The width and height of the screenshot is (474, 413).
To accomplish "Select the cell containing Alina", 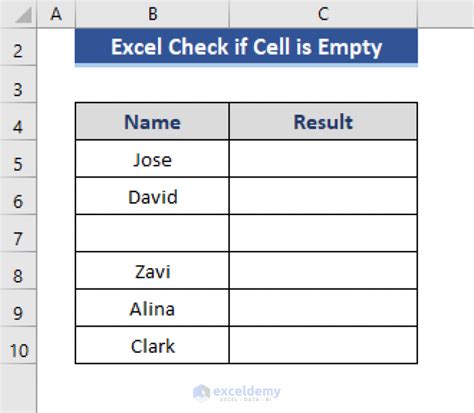I will (152, 308).
